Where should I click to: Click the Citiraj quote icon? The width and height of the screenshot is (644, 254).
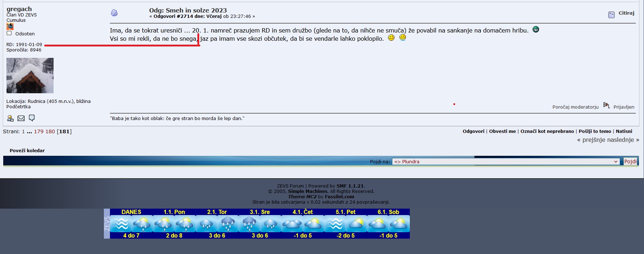coord(612,15)
